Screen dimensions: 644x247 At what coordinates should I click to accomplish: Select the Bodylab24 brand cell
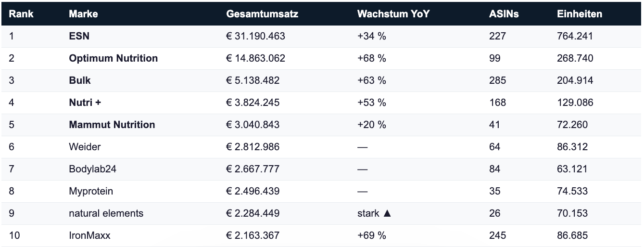tap(91, 169)
